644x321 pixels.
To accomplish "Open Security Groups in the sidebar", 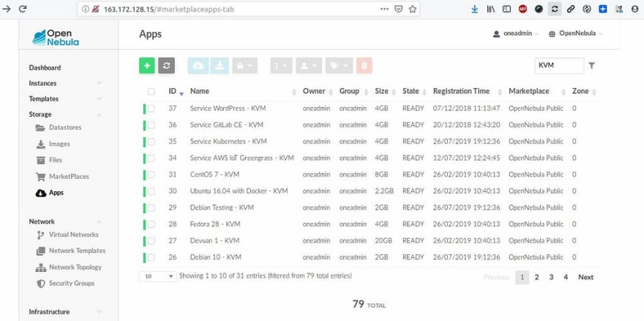I will click(65, 283).
